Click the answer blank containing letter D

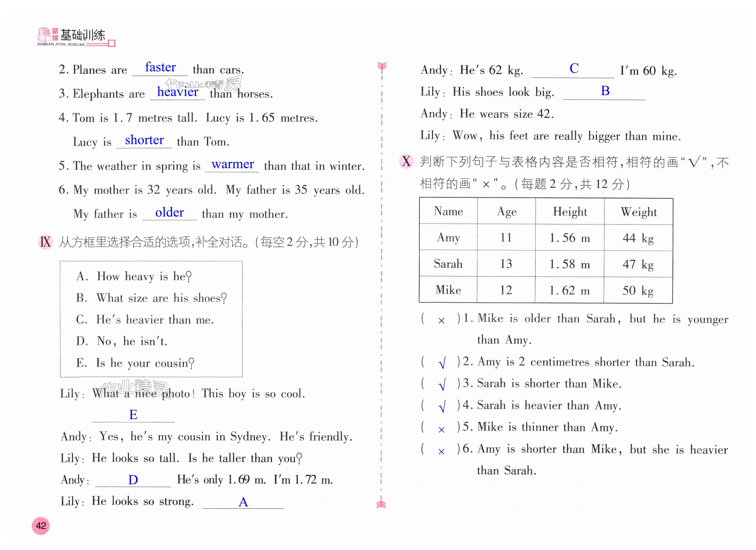133,480
